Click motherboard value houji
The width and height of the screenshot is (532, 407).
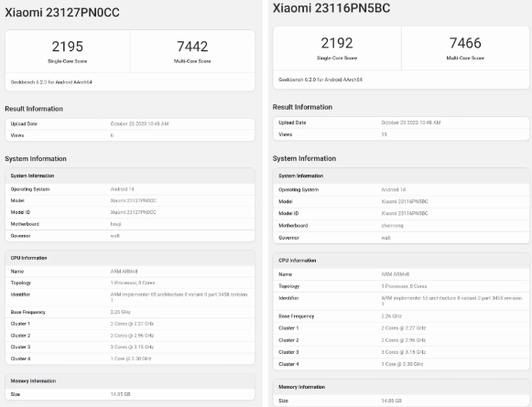point(115,224)
